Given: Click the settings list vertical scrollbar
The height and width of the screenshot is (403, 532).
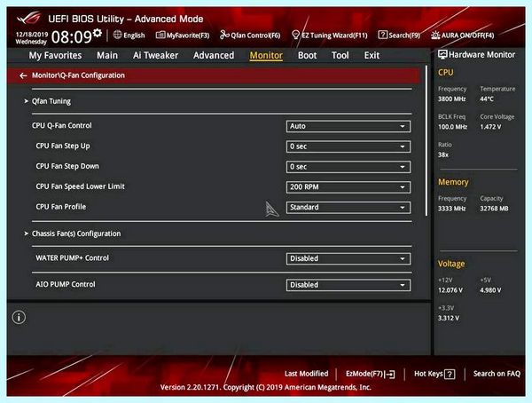Looking at the screenshot, I should 426,140.
